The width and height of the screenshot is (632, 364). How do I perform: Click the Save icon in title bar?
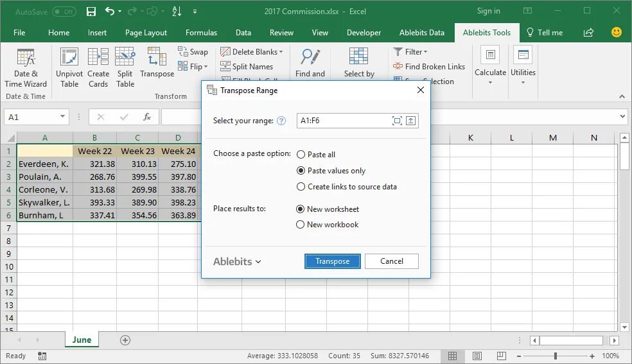(91, 12)
